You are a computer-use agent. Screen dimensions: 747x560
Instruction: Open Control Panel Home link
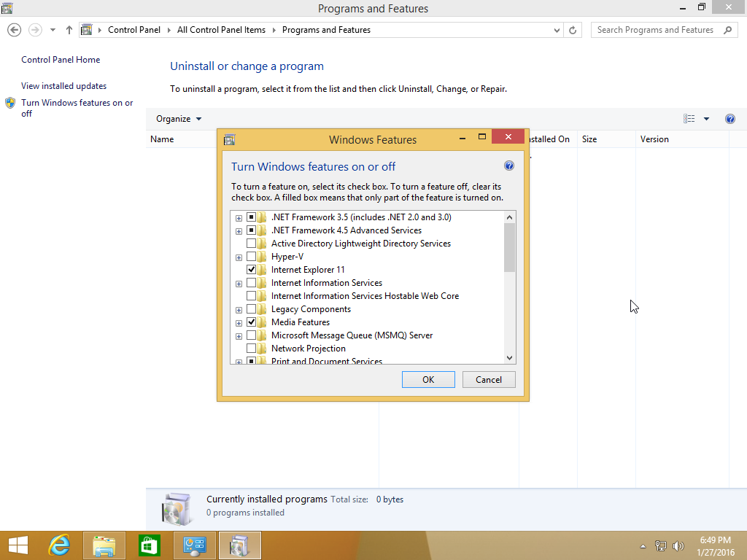tap(61, 60)
